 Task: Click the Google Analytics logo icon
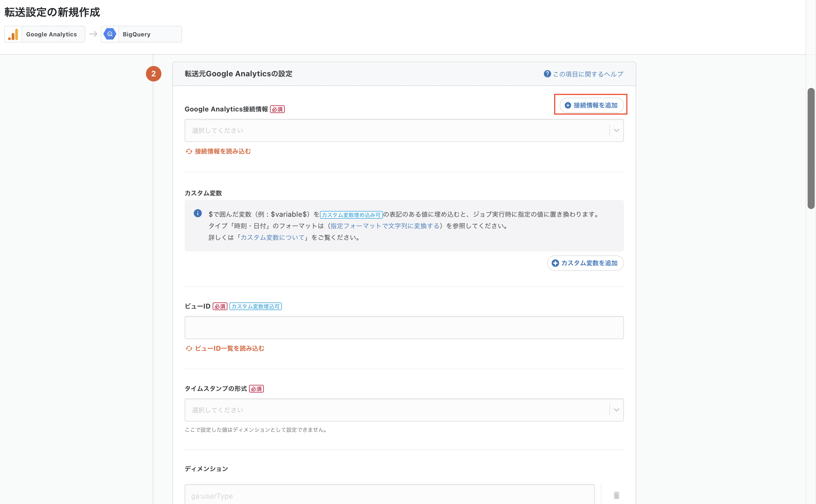[13, 34]
